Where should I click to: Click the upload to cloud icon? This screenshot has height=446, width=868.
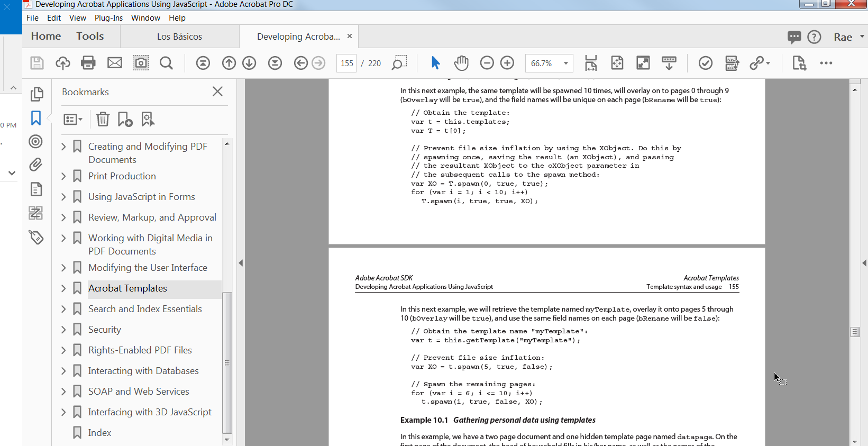[x=62, y=63]
